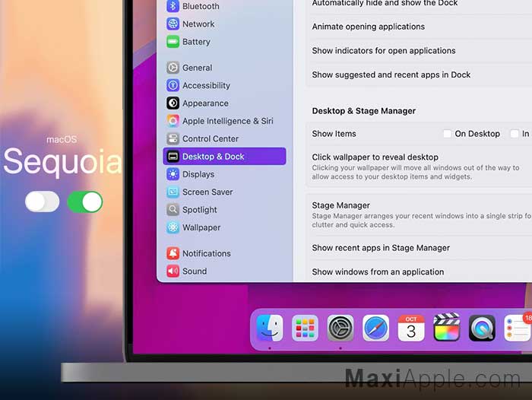This screenshot has height=400, width=532.
Task: Click 'Click wallpaper to reveal desktop' label
Action: point(375,157)
